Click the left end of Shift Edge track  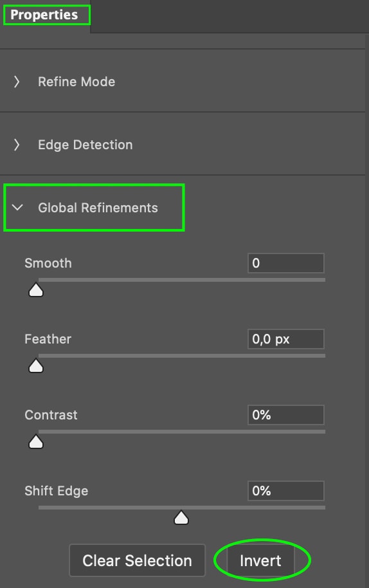40,508
